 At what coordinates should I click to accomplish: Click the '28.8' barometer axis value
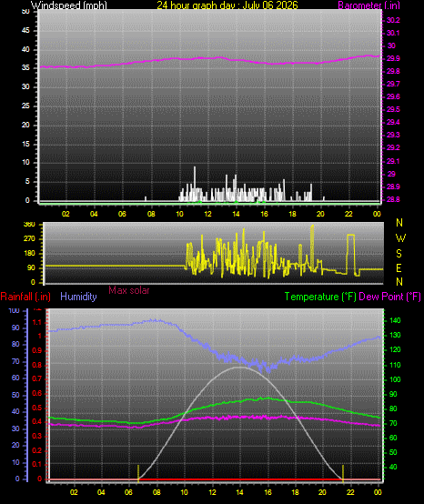(x=393, y=199)
